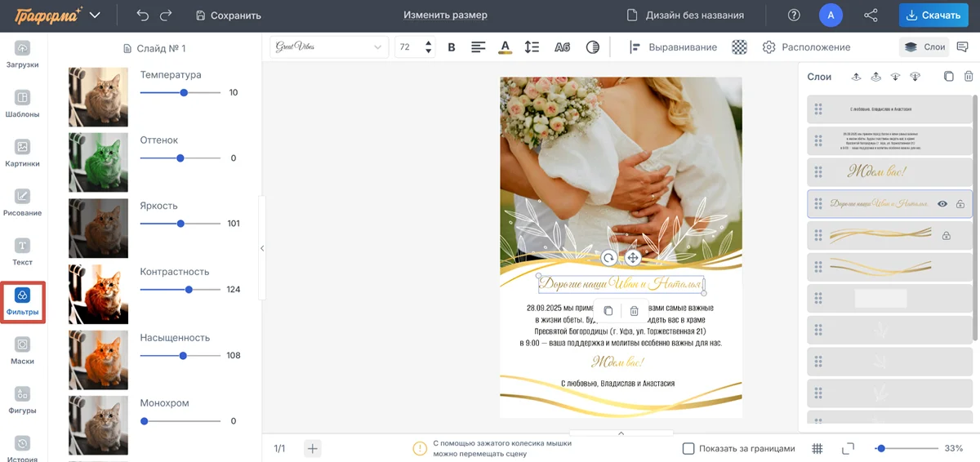Expand the Граформа logo menu chevron

tap(96, 15)
